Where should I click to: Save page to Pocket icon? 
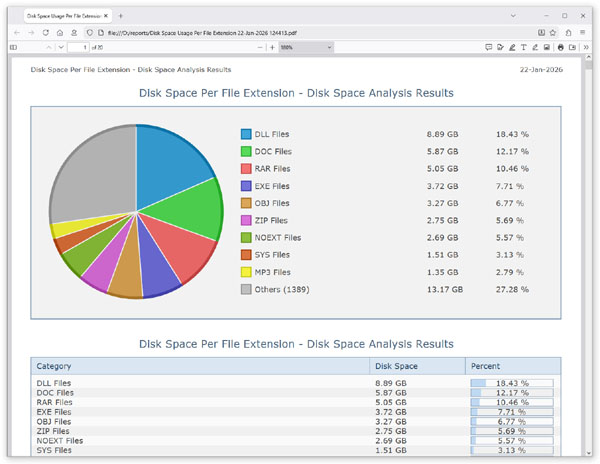[x=541, y=33]
